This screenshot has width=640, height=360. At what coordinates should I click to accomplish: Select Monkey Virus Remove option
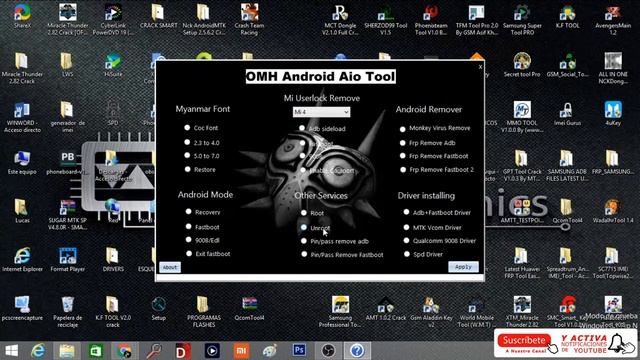coord(402,129)
